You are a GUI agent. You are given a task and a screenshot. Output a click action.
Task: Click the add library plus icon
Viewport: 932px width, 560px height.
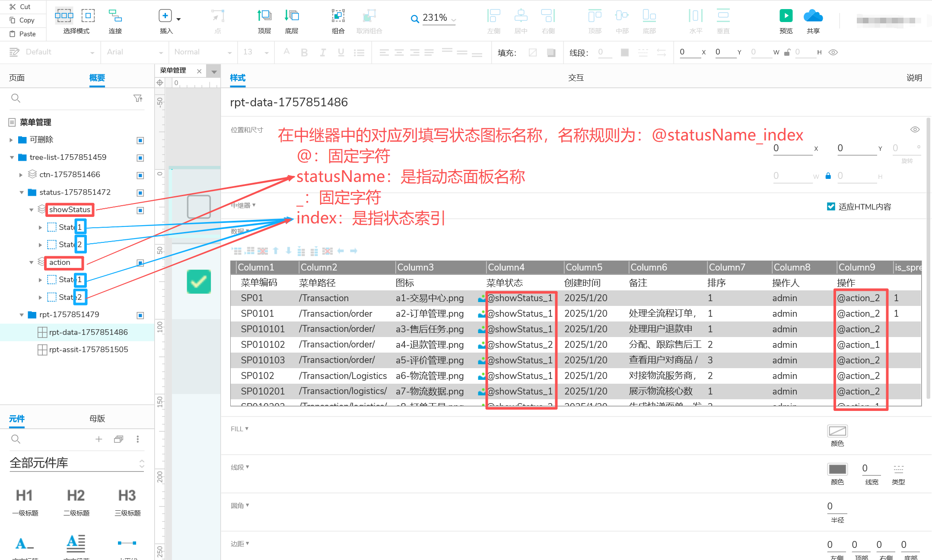click(99, 439)
